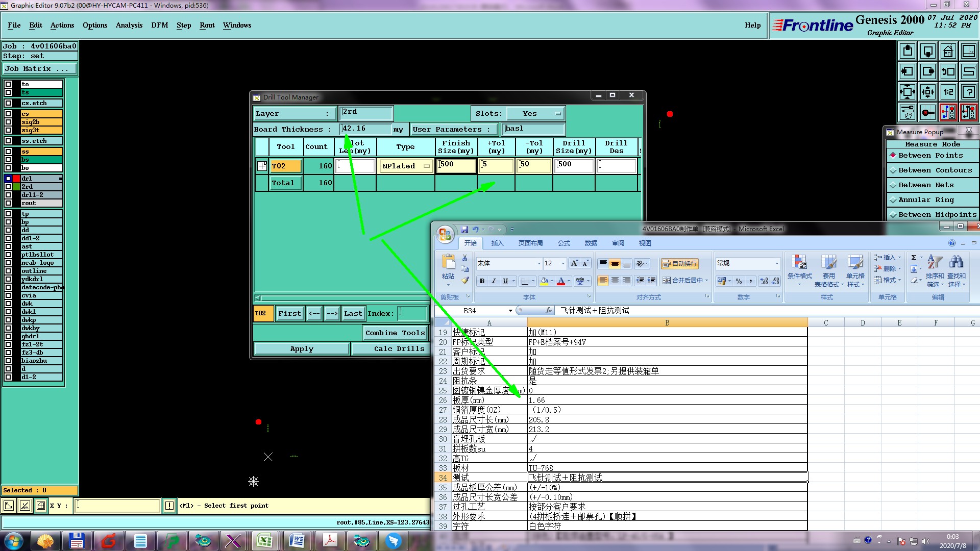The height and width of the screenshot is (551, 980).
Task: Open the DFM menu
Action: (160, 25)
